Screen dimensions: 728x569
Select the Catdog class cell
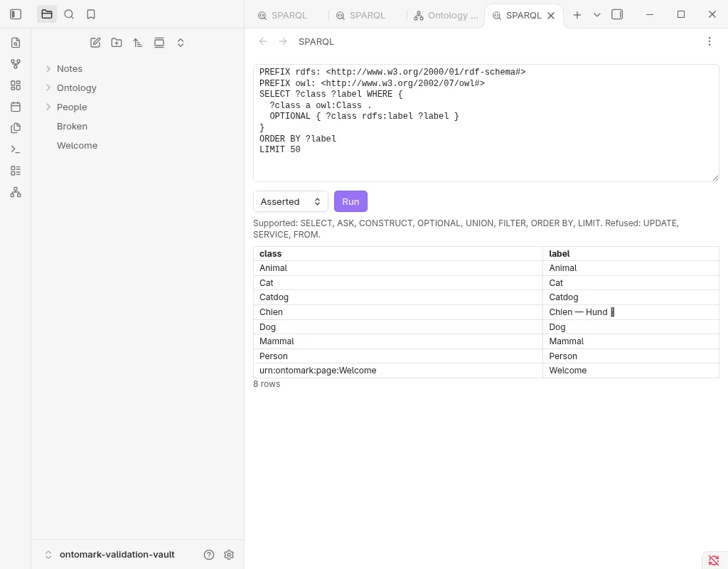(x=398, y=297)
